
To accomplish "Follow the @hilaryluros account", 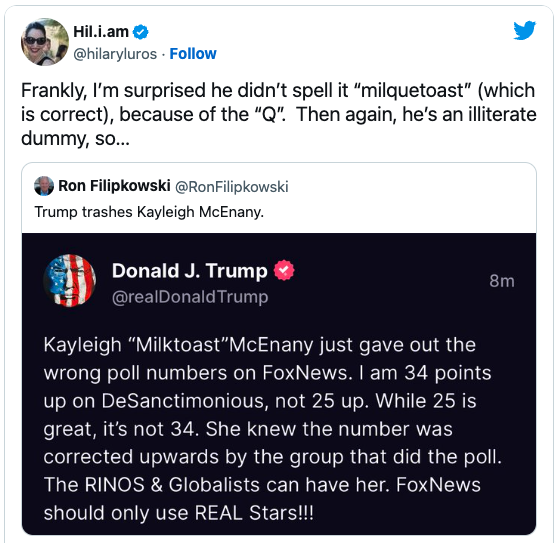I will click(193, 54).
